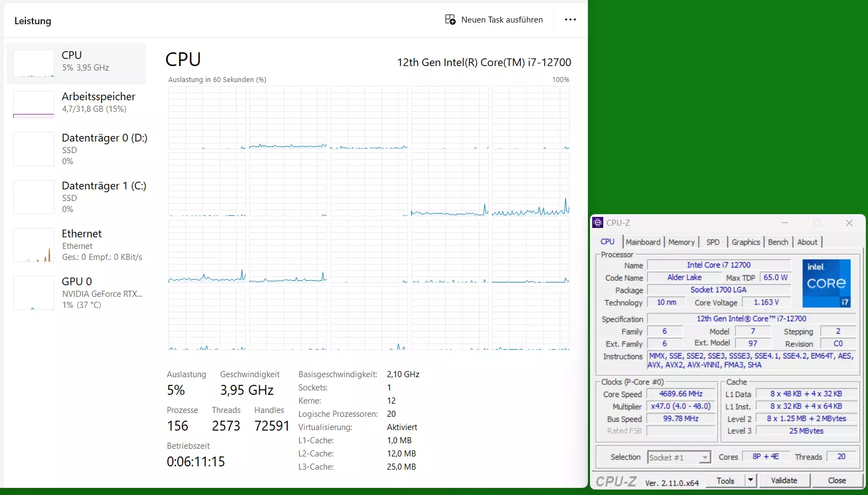
Task: Click Neuen Task ausführen button text
Action: (502, 20)
